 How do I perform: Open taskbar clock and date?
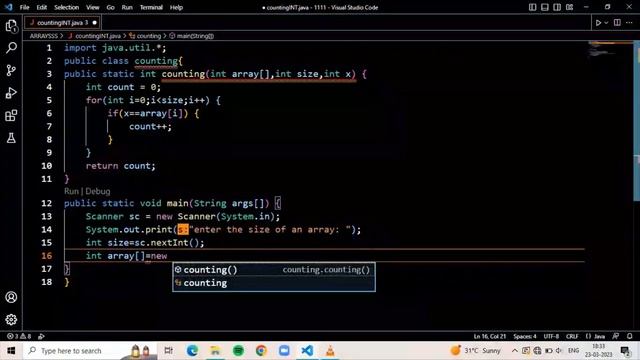click(598, 351)
